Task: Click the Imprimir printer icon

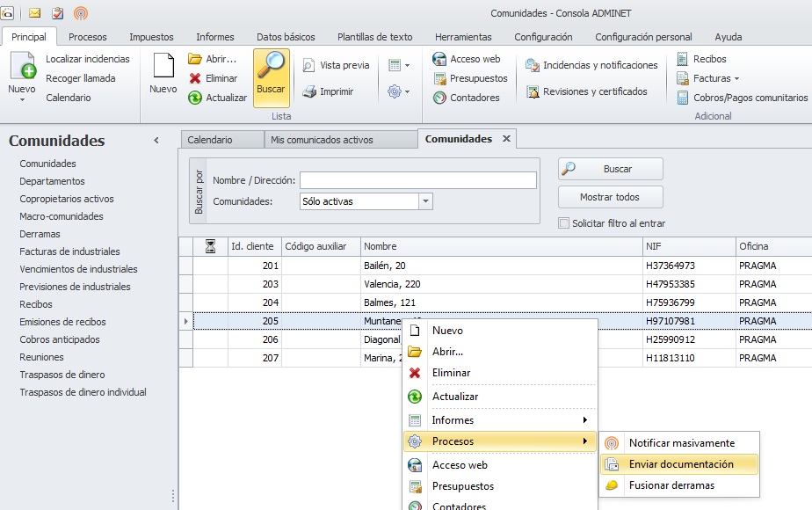Action: click(x=309, y=91)
